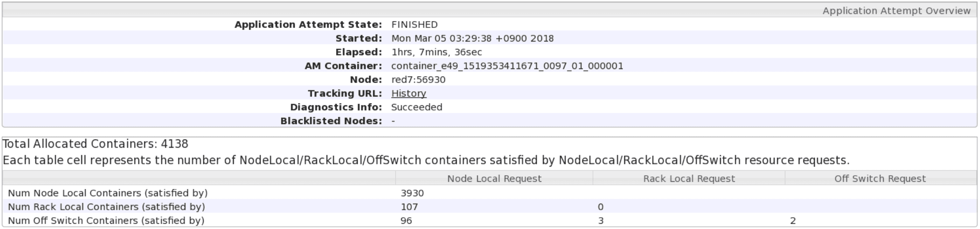Select the off switch request value 2

pos(793,221)
